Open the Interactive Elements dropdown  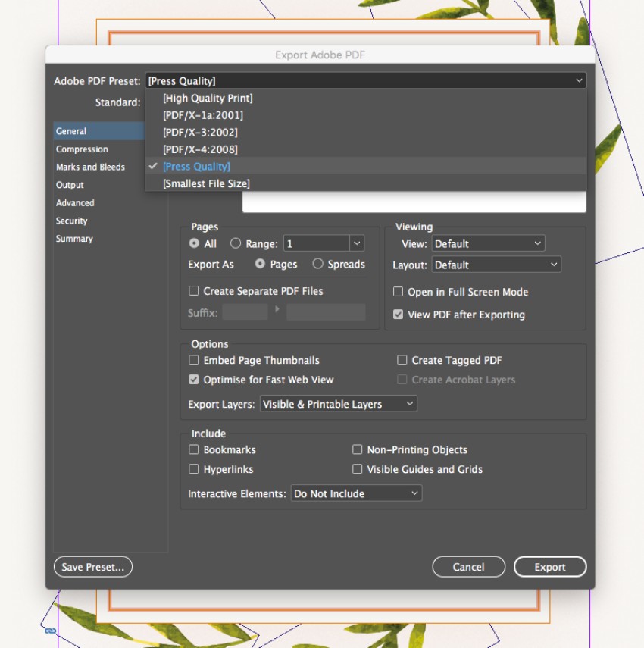pyautogui.click(x=356, y=493)
